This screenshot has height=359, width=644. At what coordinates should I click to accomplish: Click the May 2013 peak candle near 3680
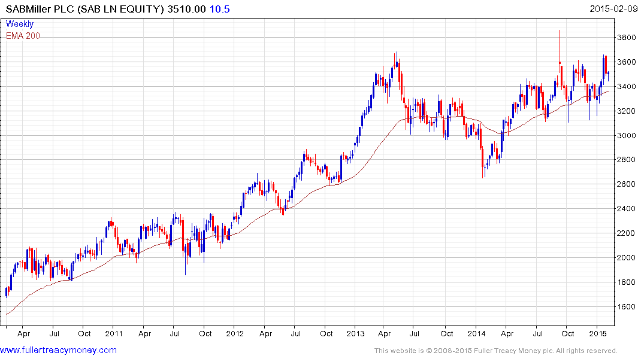(x=397, y=59)
